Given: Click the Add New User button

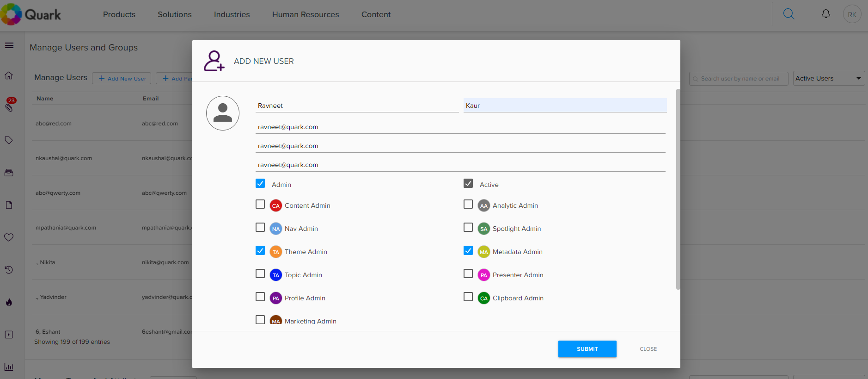Looking at the screenshot, I should click(x=122, y=78).
